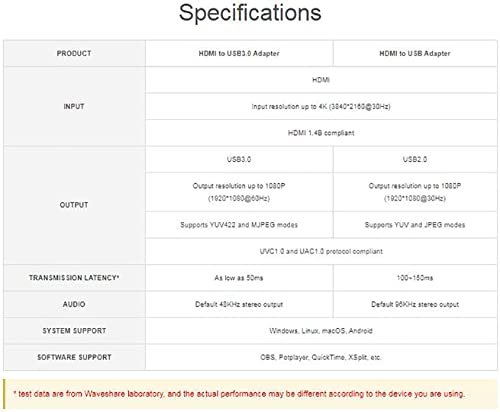The height and width of the screenshot is (412, 500).
Task: Select UVC1.0 and UAC1.0 protocol compliant cell
Action: [321, 251]
